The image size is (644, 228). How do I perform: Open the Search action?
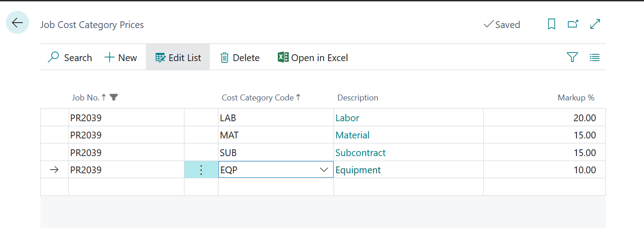point(70,57)
